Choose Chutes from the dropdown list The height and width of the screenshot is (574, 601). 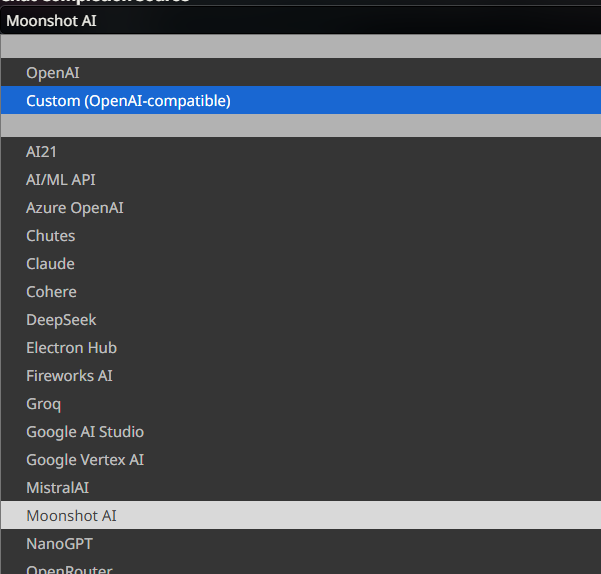point(301,235)
